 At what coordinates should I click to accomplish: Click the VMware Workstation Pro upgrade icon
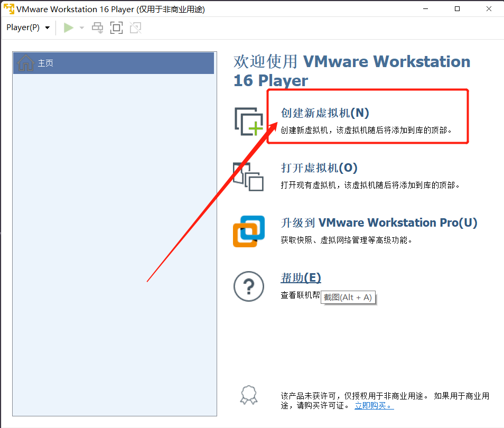(x=249, y=231)
